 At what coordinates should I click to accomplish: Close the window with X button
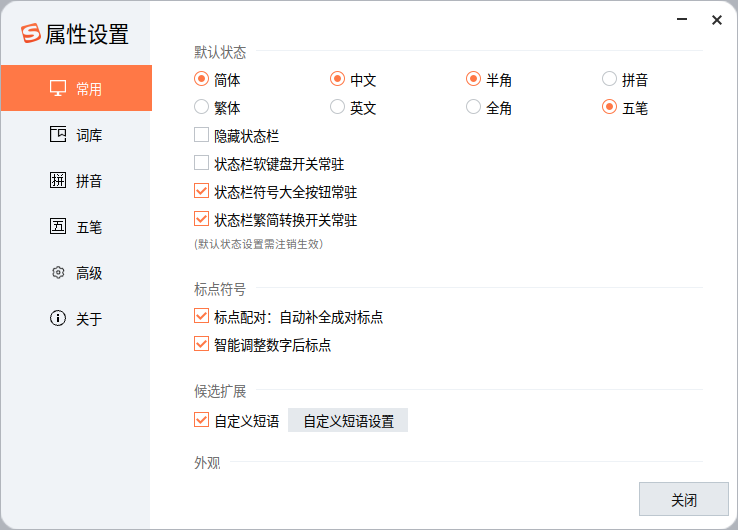[717, 20]
